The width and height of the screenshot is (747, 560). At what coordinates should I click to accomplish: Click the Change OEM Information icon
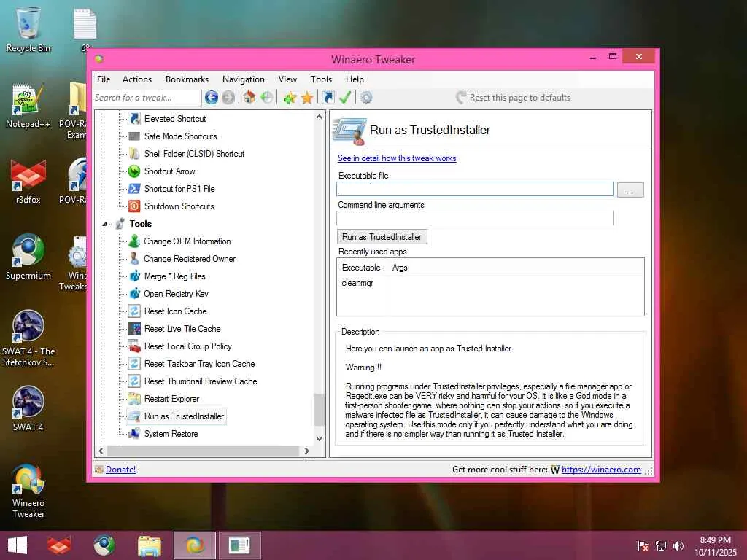coord(134,241)
